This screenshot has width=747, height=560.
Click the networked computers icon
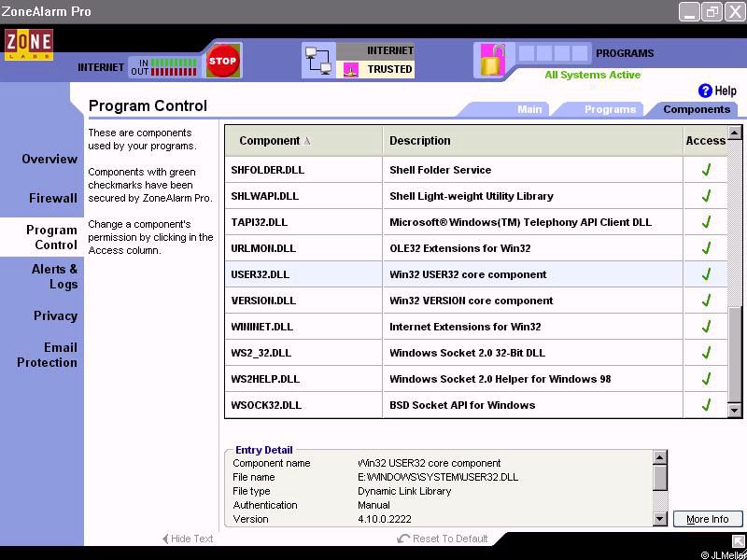318,61
